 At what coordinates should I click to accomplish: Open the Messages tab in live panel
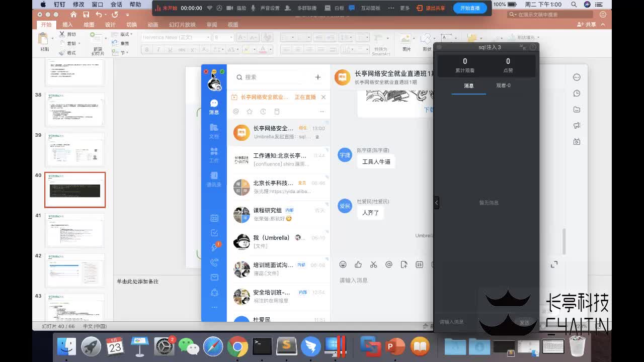tap(469, 85)
